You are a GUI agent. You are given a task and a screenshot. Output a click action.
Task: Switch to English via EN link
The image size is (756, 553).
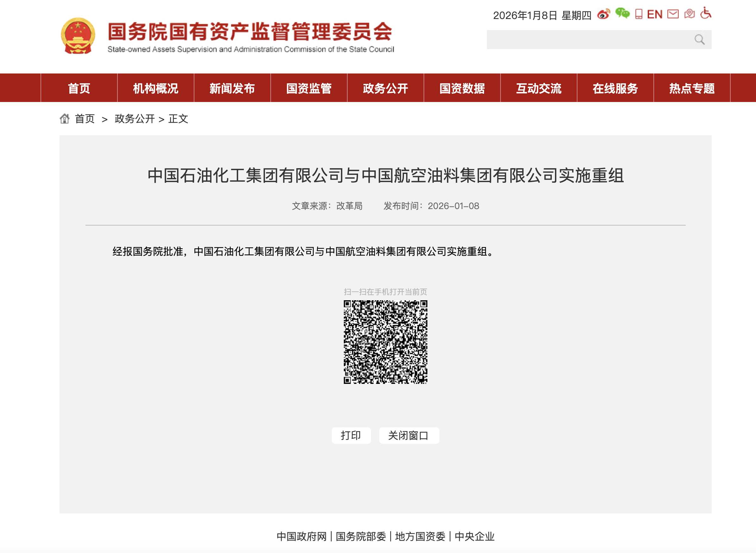654,14
